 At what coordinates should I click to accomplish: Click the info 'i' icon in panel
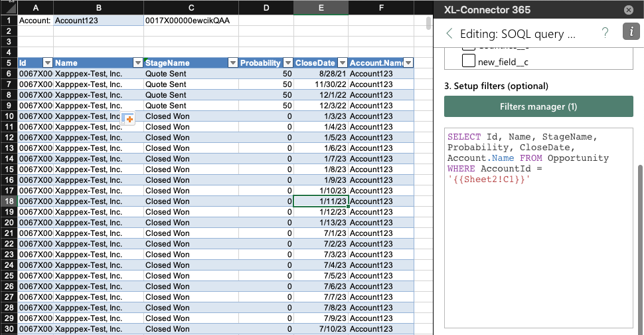(630, 33)
